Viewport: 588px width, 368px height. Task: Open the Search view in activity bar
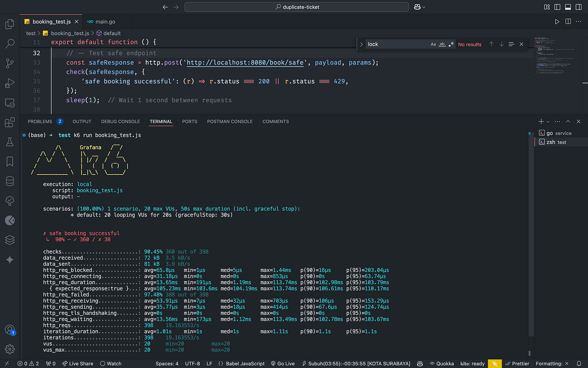pyautogui.click(x=10, y=43)
